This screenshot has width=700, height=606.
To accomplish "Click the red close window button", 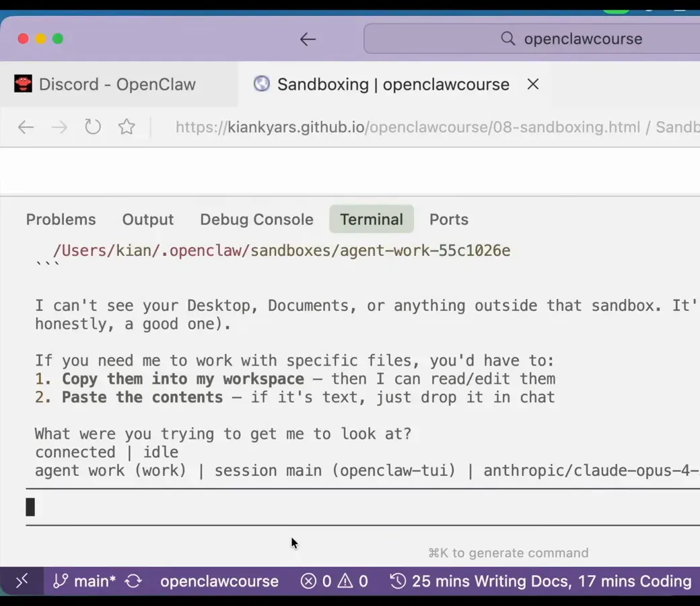I will pyautogui.click(x=23, y=39).
